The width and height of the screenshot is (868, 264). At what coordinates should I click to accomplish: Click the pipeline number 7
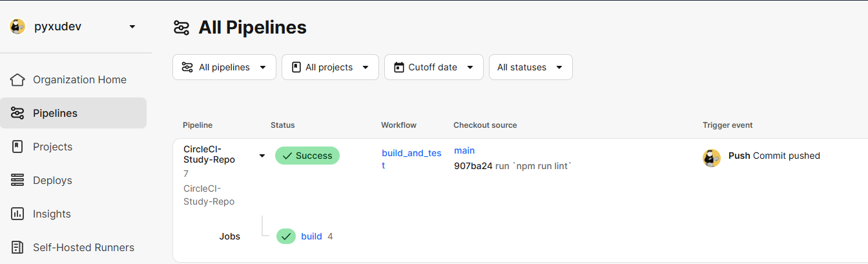click(186, 174)
